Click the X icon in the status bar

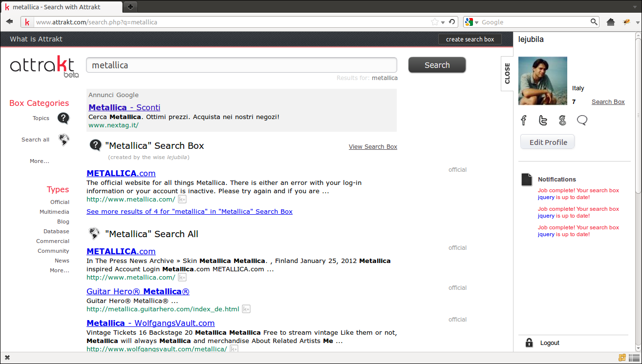(x=7, y=358)
